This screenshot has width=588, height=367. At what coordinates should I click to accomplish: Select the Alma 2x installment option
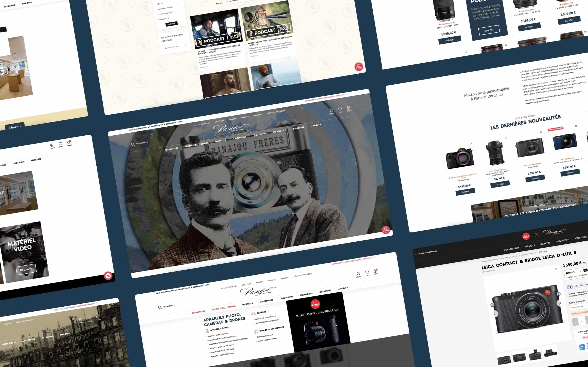(x=580, y=271)
